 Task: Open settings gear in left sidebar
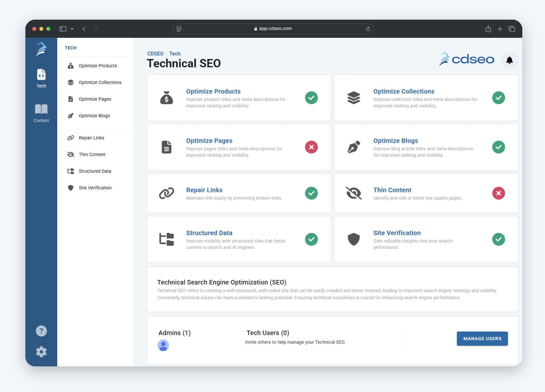pyautogui.click(x=41, y=352)
